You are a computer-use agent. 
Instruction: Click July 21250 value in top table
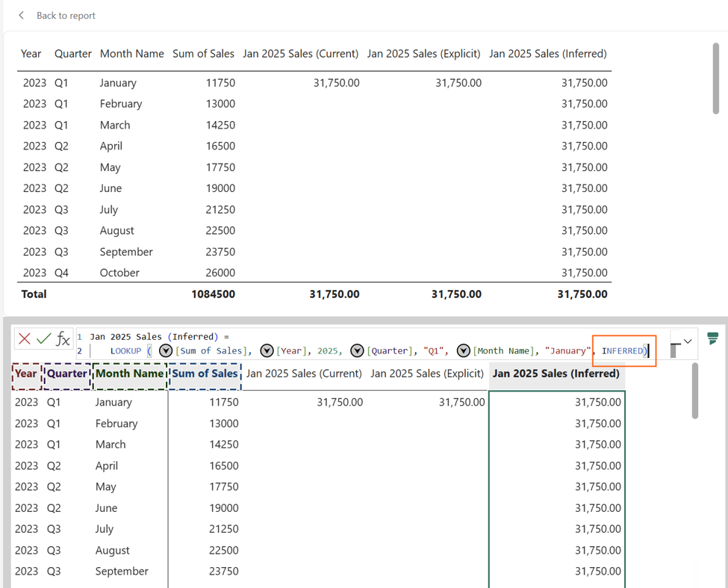coord(220,210)
